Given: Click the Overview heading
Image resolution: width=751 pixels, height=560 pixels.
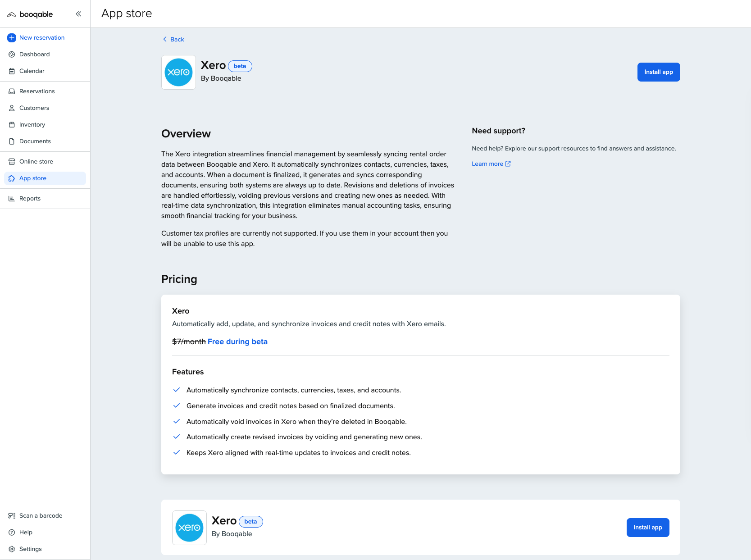Looking at the screenshot, I should click(186, 134).
